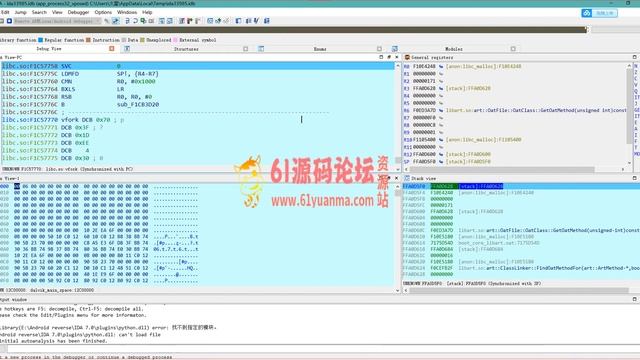Click the pencil-shaped icon after the debugger dropdown
Screen dimensions: 640x360
point(107,21)
